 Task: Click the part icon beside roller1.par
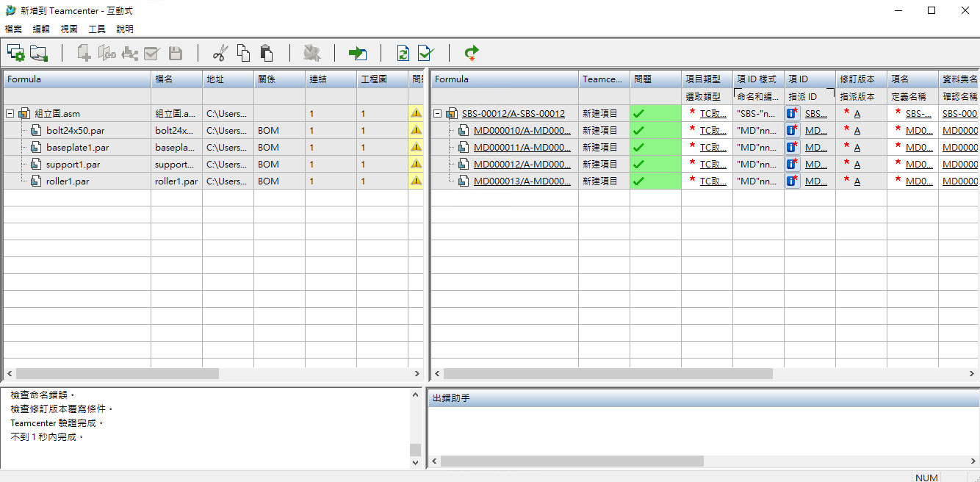(x=35, y=181)
